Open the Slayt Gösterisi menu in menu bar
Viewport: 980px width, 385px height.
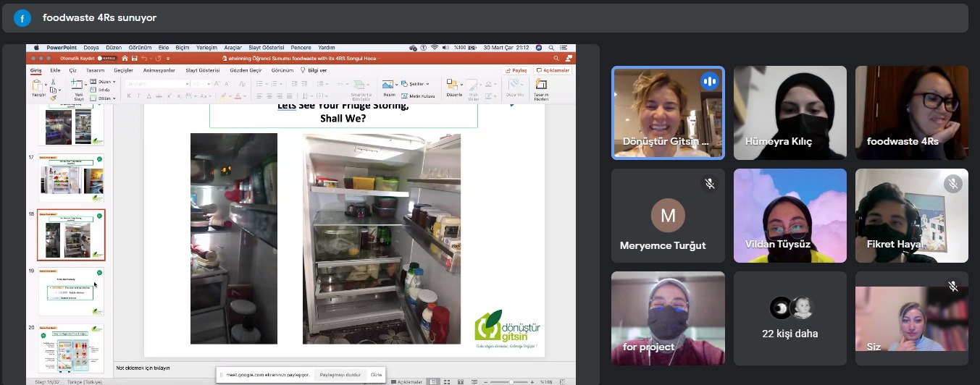[x=266, y=48]
